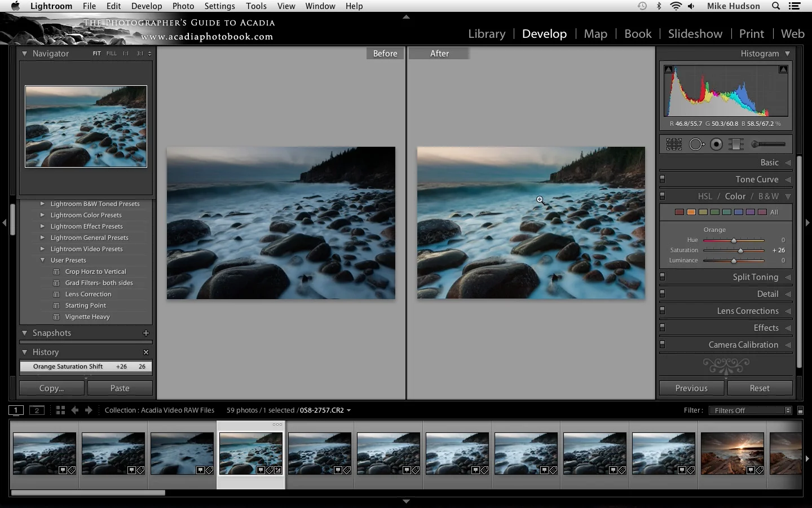Toggle the Effects panel switch
Screen dimensions: 812x508
coord(663,328)
